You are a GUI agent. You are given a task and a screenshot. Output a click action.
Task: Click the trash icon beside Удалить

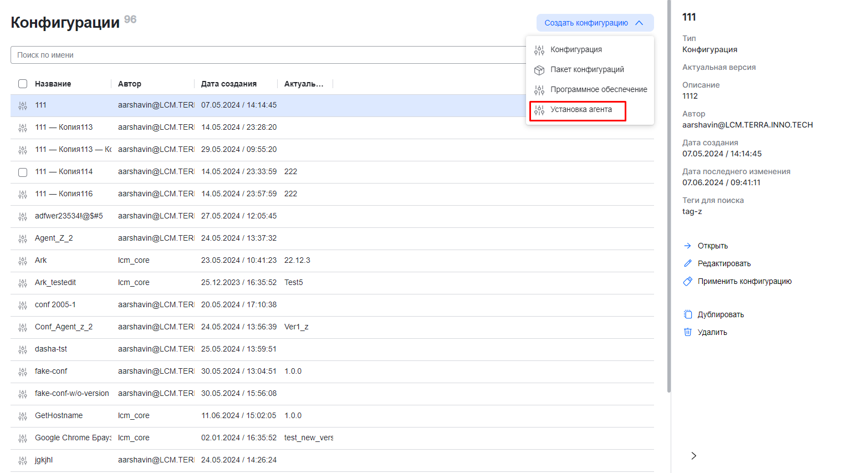pyautogui.click(x=687, y=332)
